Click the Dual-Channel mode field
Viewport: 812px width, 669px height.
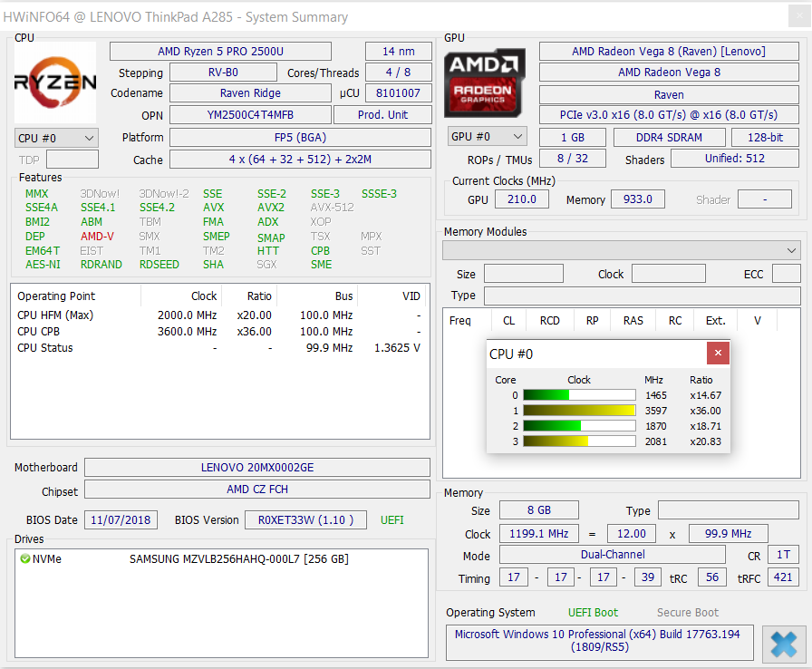point(612,555)
